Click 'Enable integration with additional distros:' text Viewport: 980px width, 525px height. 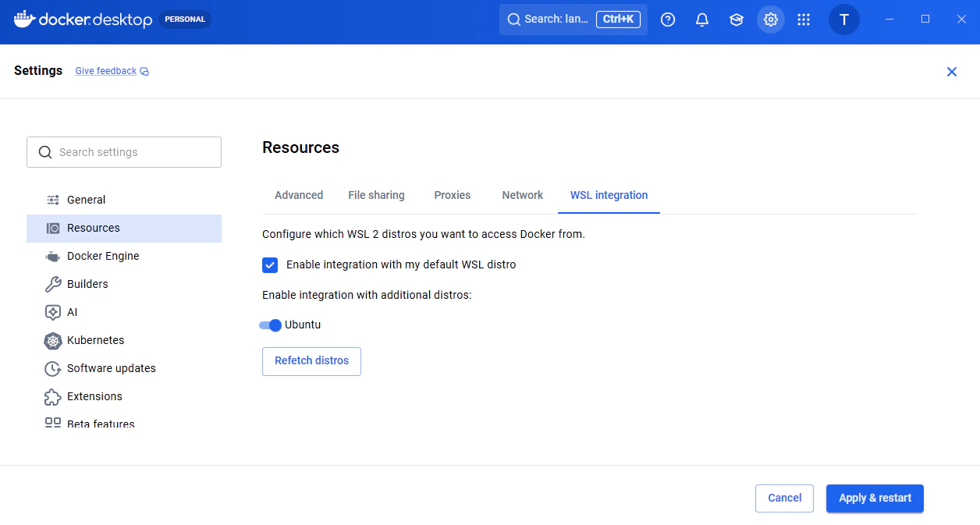click(367, 295)
